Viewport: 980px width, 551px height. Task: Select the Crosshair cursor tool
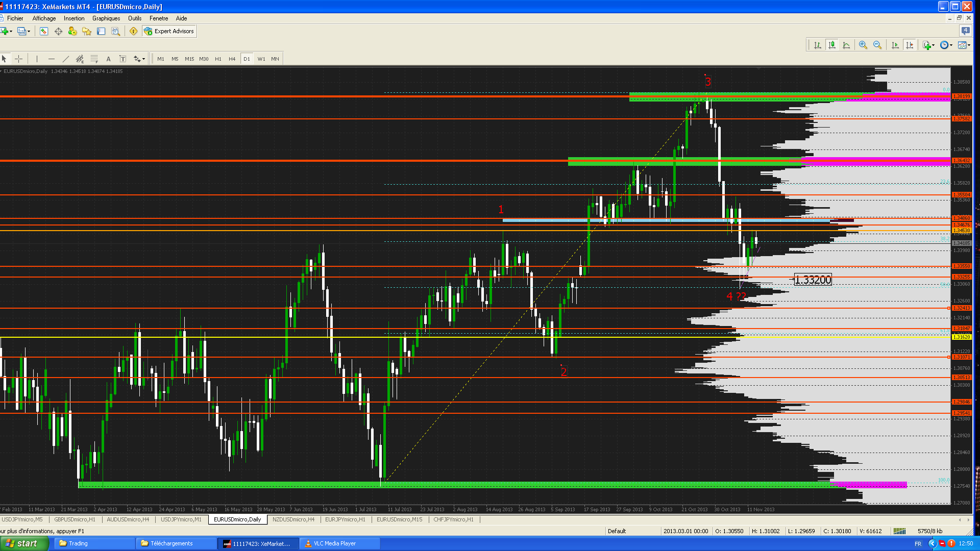coord(18,59)
